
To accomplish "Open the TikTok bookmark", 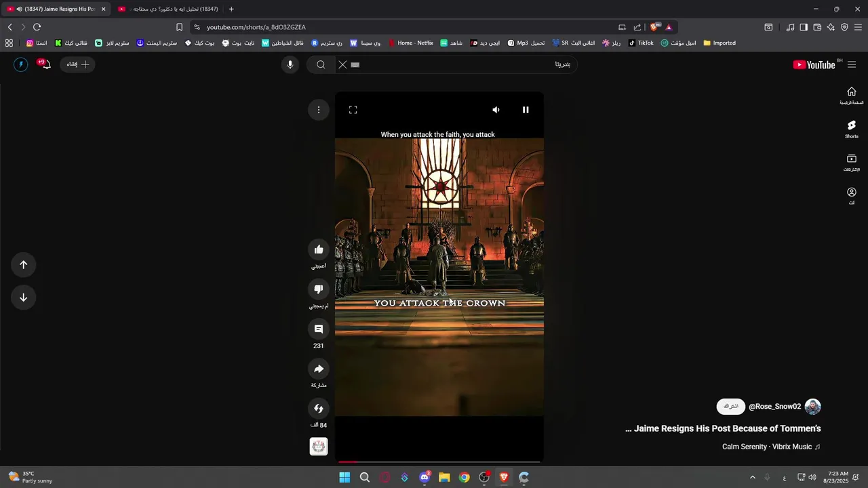I will click(641, 43).
